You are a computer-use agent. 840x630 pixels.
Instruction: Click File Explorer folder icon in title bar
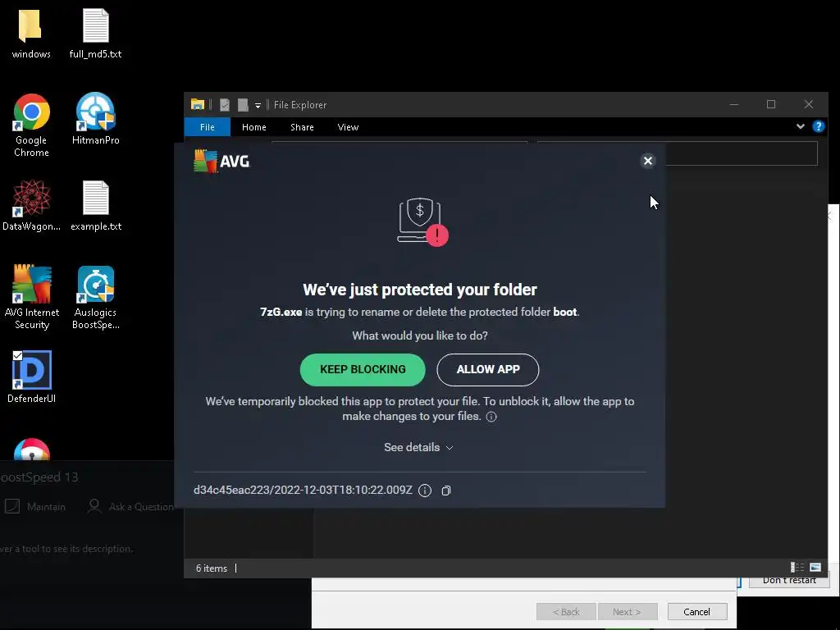click(198, 104)
